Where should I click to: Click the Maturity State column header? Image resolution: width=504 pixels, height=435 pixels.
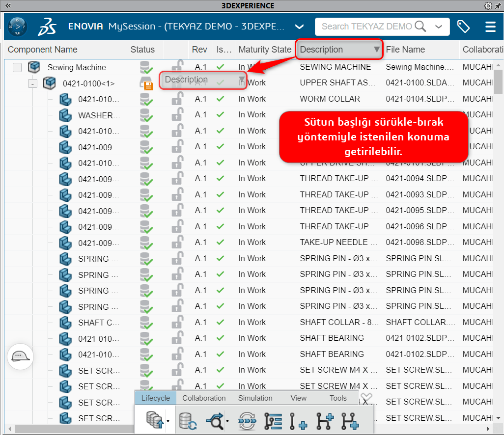265,50
